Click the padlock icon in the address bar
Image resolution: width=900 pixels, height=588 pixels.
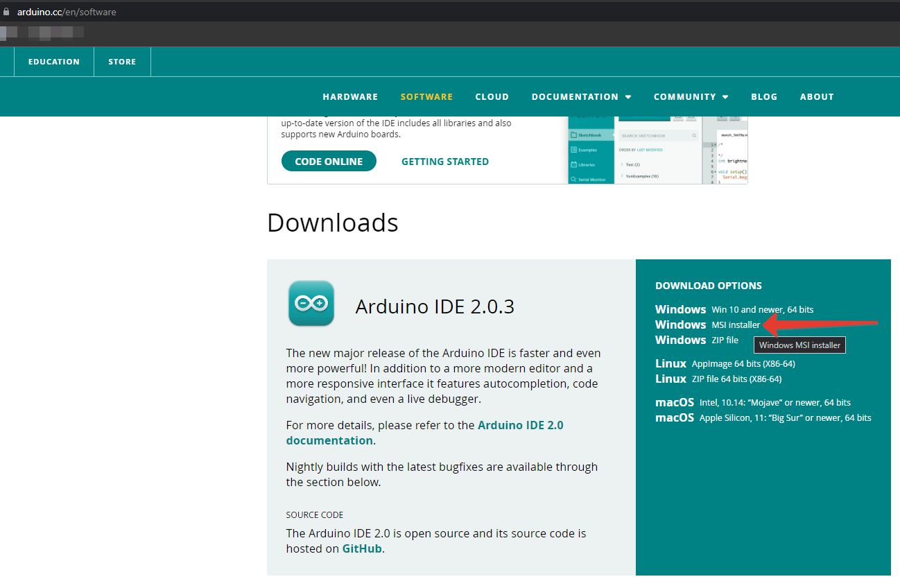7,12
